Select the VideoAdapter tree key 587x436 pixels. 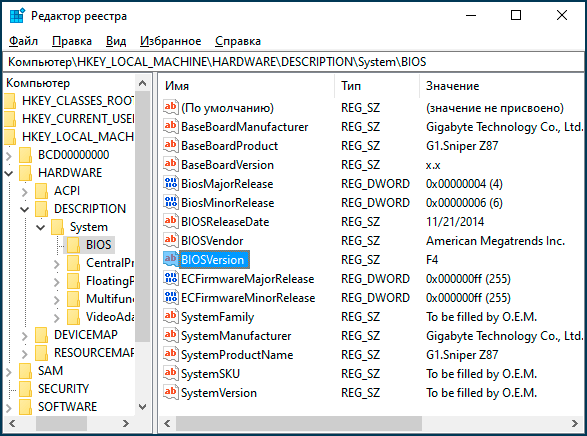(x=110, y=317)
